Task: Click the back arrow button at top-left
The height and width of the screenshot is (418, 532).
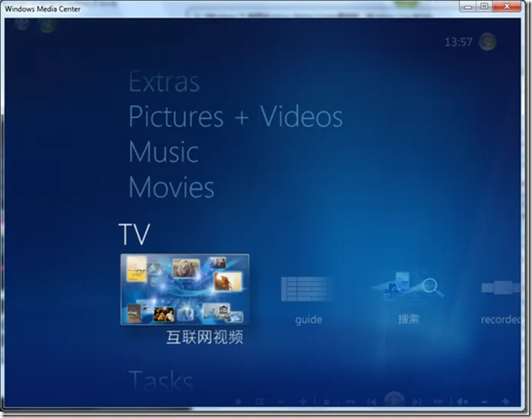Action: click(x=21, y=24)
